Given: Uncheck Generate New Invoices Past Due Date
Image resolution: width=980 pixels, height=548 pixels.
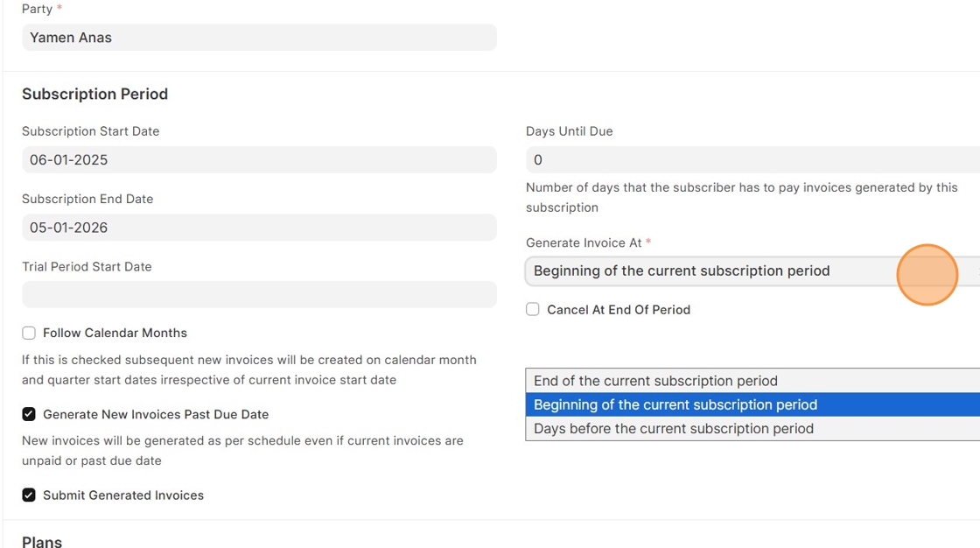Looking at the screenshot, I should (x=29, y=414).
